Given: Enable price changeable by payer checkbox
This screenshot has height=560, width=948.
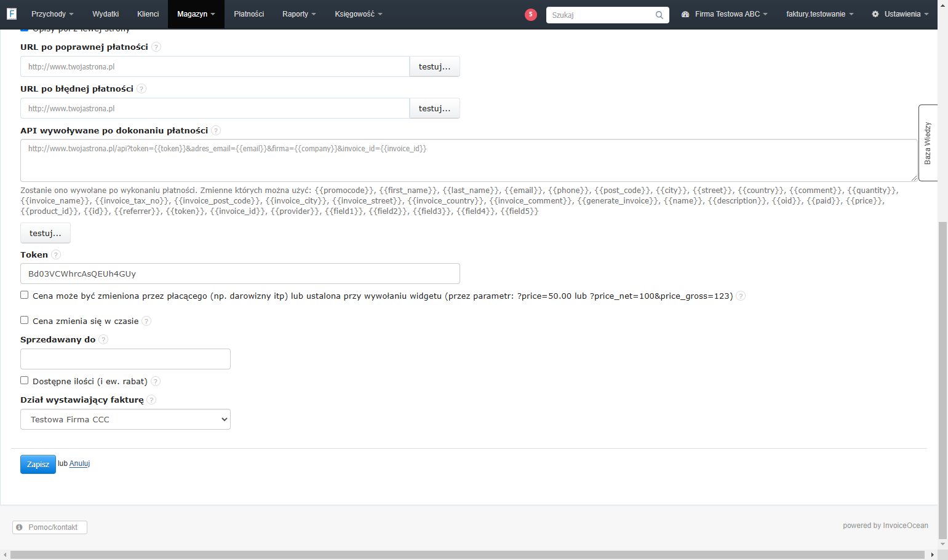Looking at the screenshot, I should coord(25,295).
